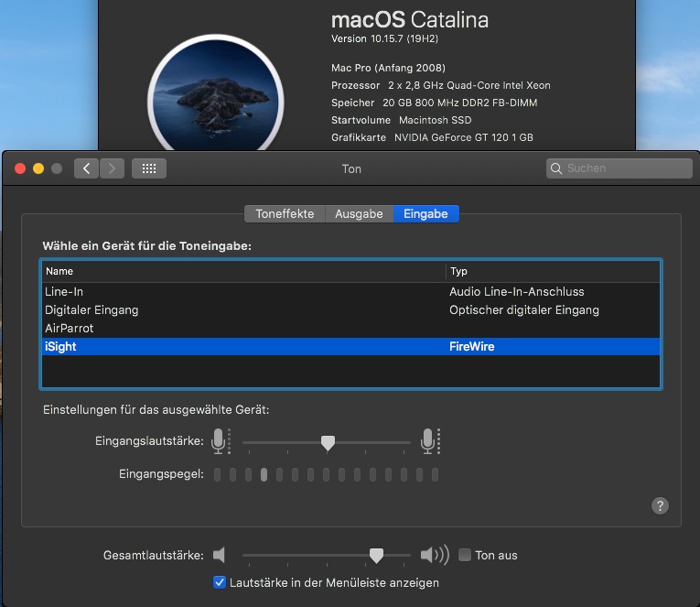Viewport: 700px width, 607px height.
Task: Click the Optischer digitaler Eingang type cell
Action: click(524, 310)
